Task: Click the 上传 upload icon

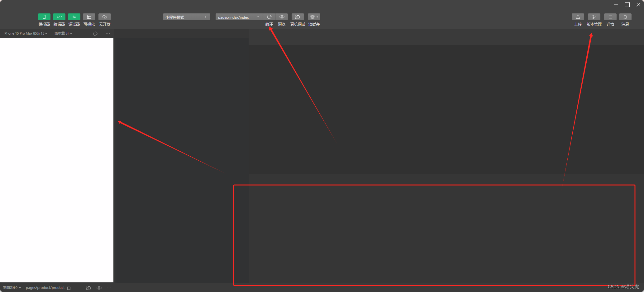Action: coord(578,17)
